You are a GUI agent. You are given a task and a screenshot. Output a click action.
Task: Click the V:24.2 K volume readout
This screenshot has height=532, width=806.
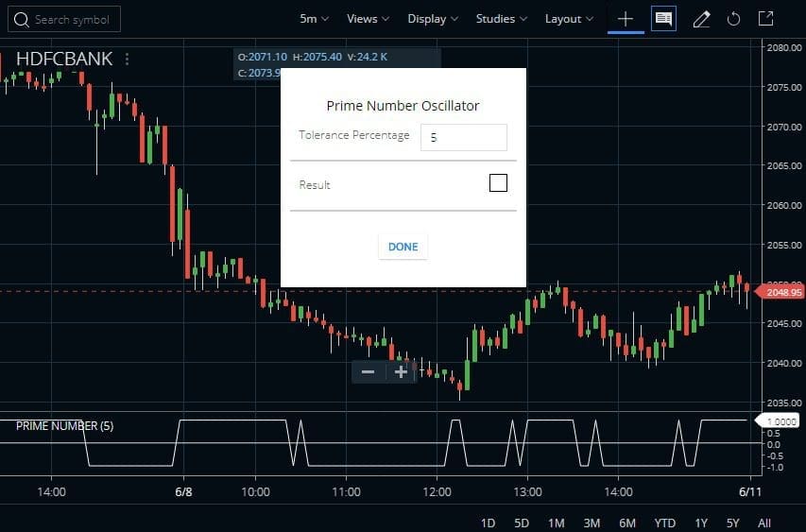(367, 57)
